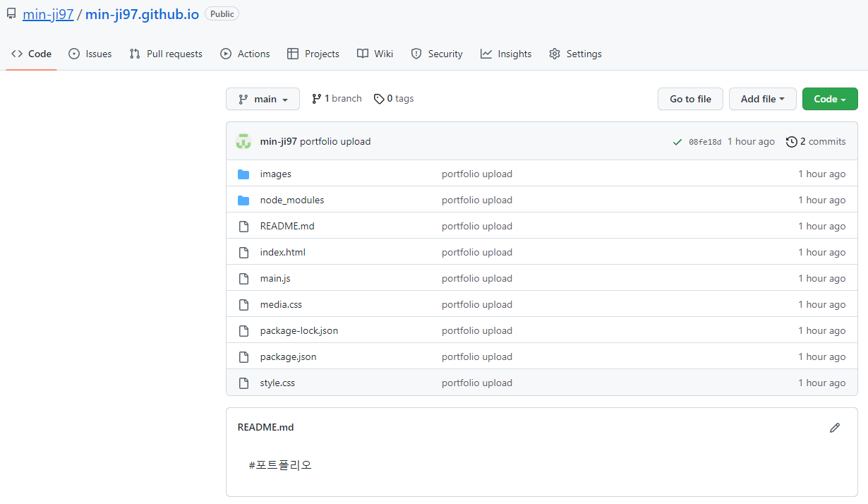Expand the Add file dropdown
Viewport: 868px width, 504px height.
tap(762, 99)
